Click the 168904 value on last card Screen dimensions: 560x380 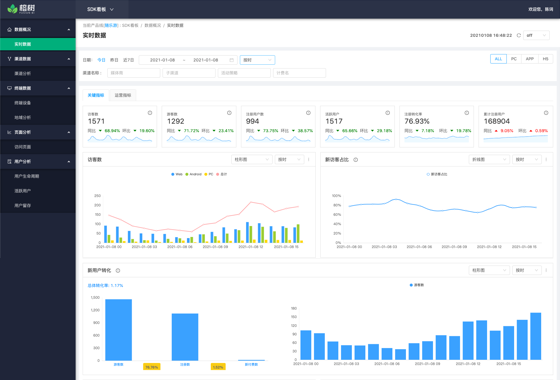tap(497, 121)
